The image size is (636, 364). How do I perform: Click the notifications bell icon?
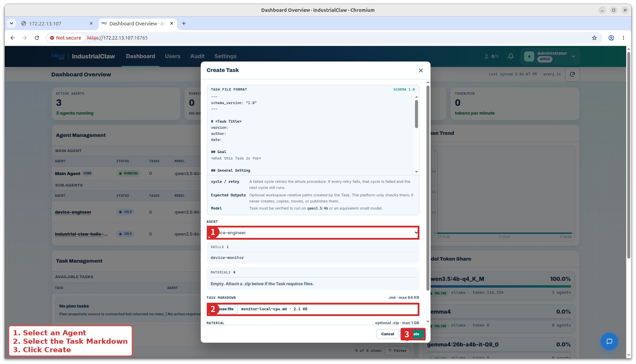point(511,56)
